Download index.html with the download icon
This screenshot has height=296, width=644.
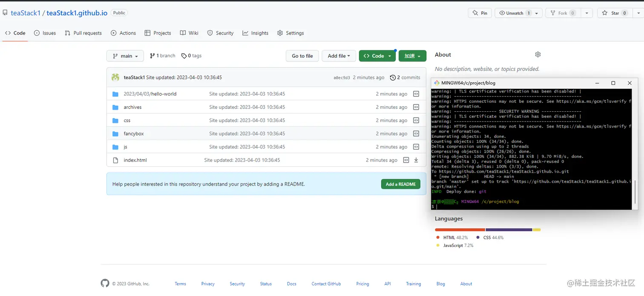click(x=416, y=160)
